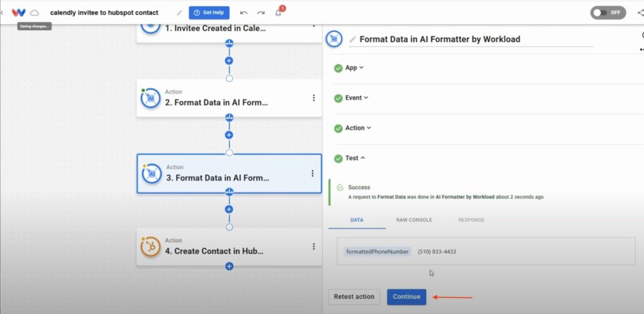Click the green check next to Test
The width and height of the screenshot is (644, 314).
338,159
